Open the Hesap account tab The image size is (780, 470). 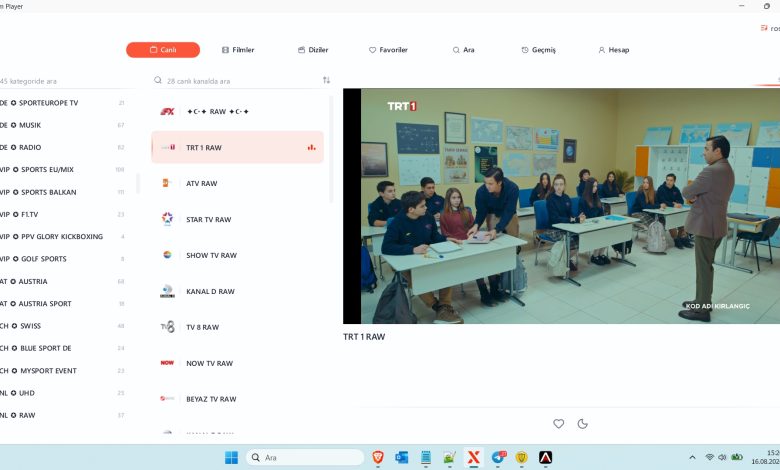(x=613, y=50)
